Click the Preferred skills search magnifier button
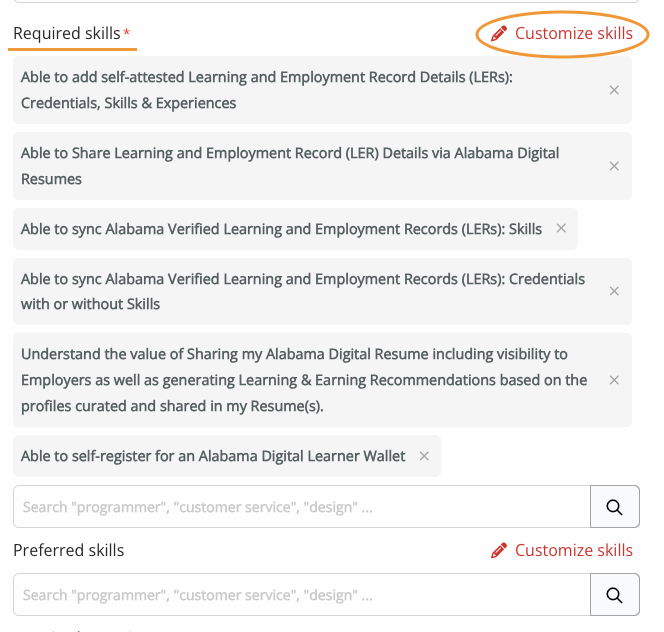Image resolution: width=664 pixels, height=632 pixels. click(x=614, y=595)
